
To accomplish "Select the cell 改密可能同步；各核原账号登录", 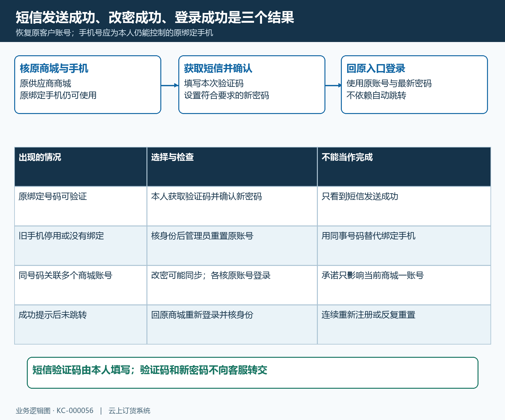I will (232, 285).
